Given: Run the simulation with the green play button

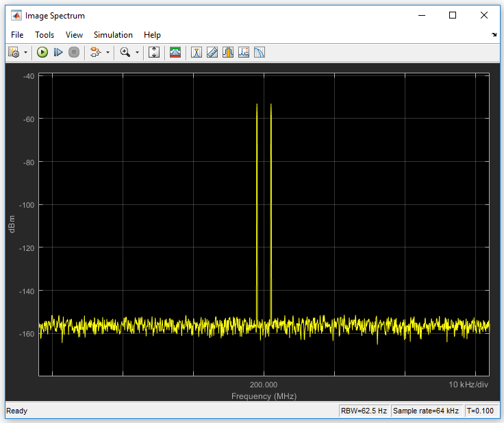Looking at the screenshot, I should [x=42, y=52].
